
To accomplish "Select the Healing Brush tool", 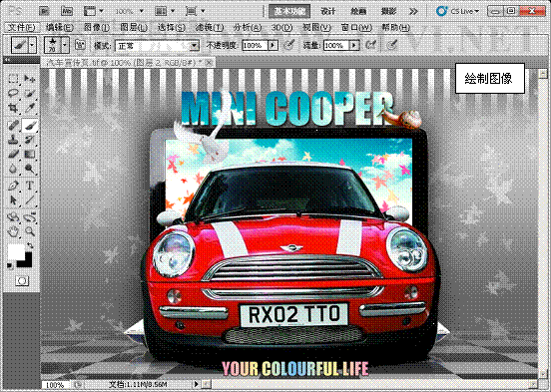I will [x=13, y=125].
